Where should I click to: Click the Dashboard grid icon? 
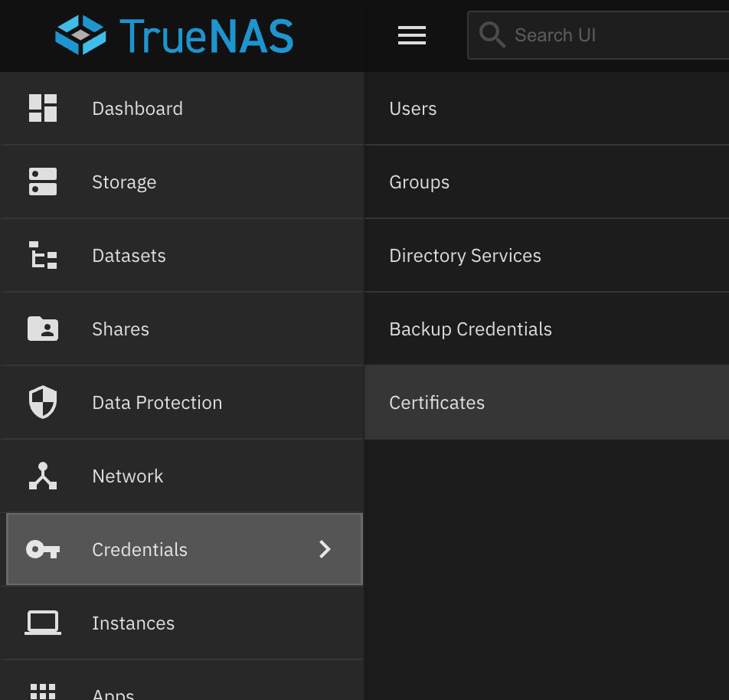point(43,108)
